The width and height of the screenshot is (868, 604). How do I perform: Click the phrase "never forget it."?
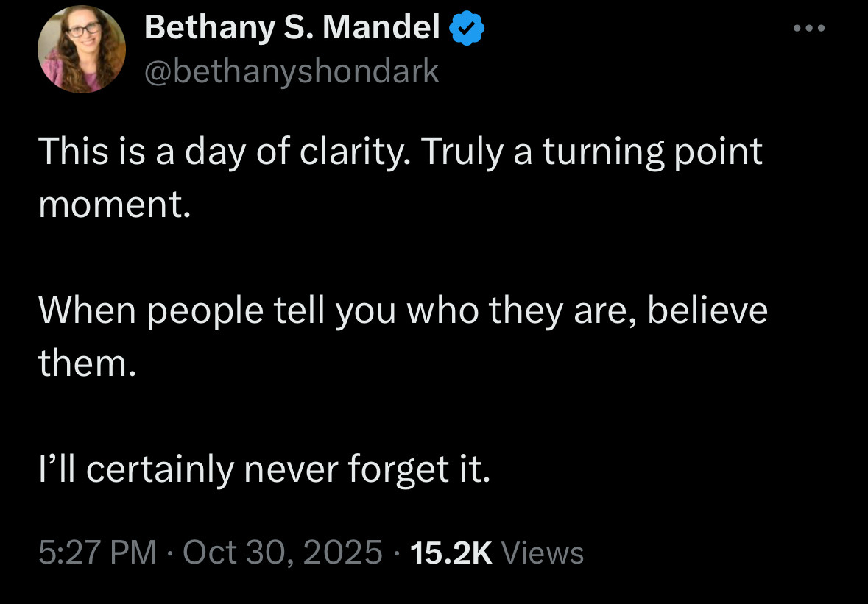pyautogui.click(x=367, y=469)
